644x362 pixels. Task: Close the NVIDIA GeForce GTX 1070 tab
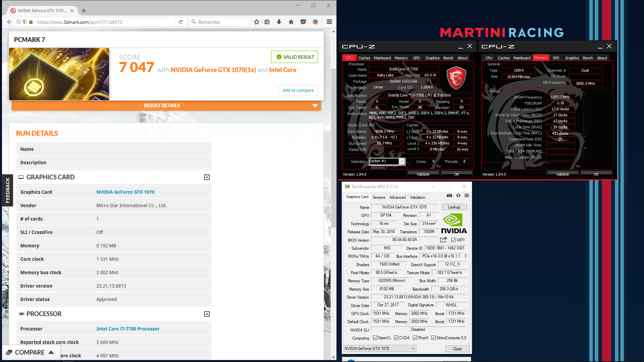[x=72, y=11]
